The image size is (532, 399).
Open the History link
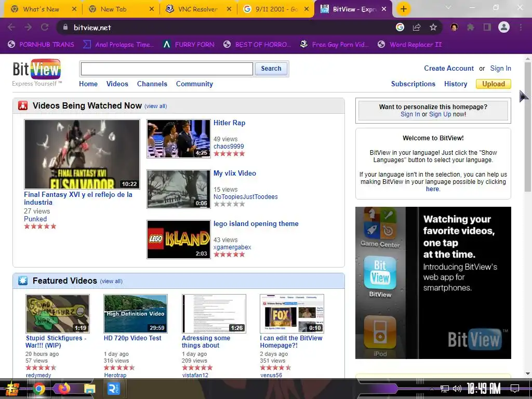456,84
